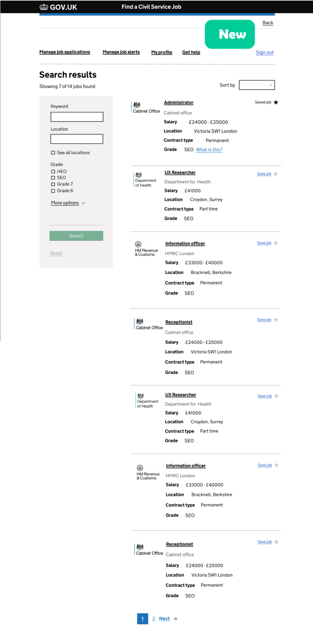Go to My profile menu item
Viewport: 313px width, 644px height.
click(162, 52)
